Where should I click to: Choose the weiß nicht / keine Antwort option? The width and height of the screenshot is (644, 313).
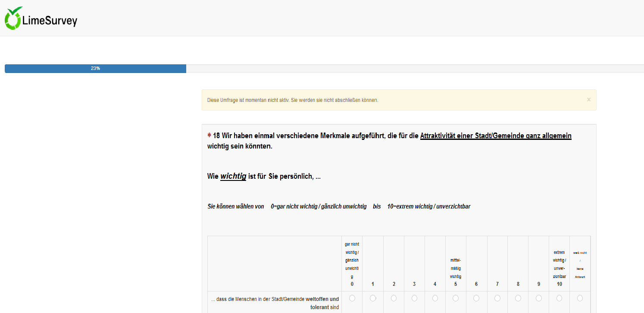[x=580, y=298]
